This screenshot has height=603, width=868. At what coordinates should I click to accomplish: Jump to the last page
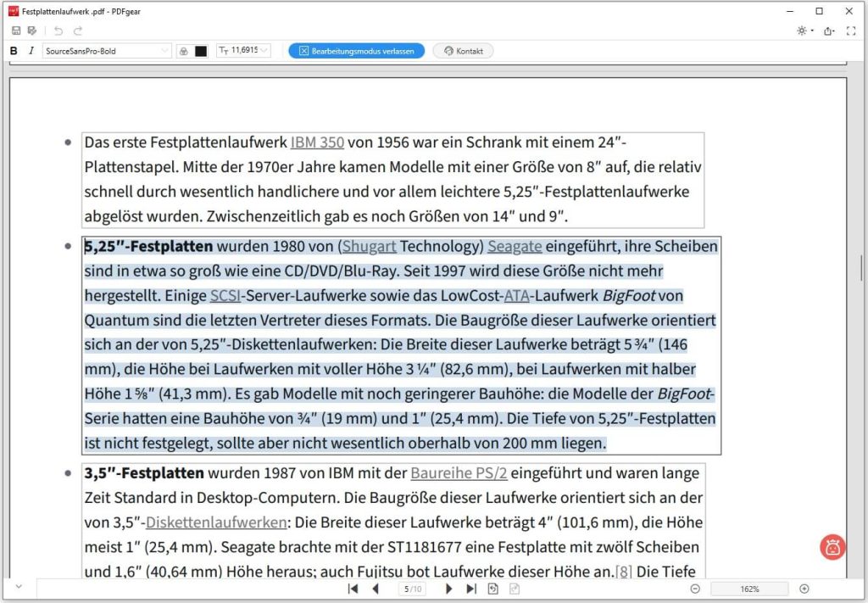coord(472,588)
